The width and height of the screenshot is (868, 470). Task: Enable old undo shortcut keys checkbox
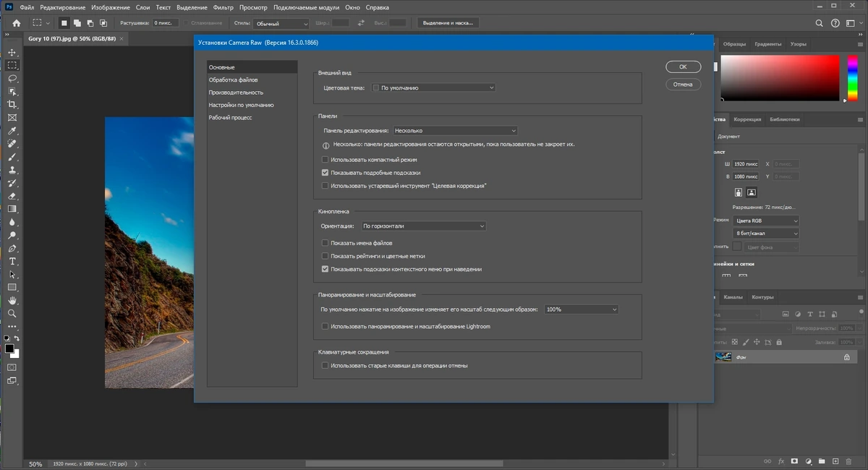pyautogui.click(x=325, y=366)
